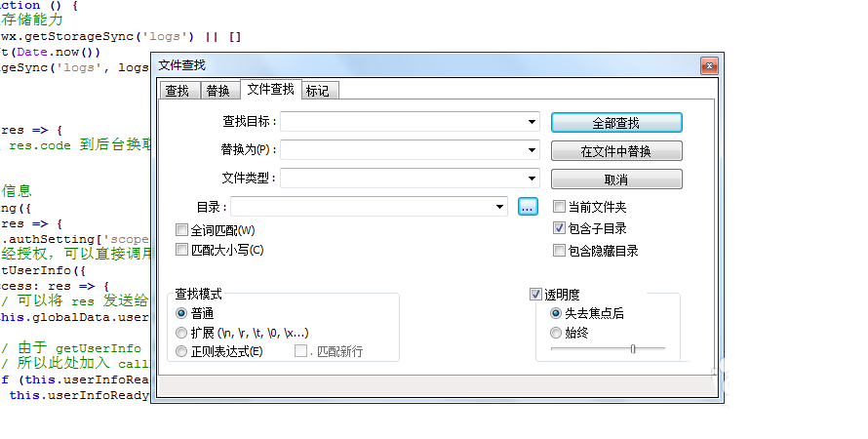This screenshot has height=439, width=868.
Task: Open the 替换为 dropdown arrow
Action: click(x=533, y=150)
